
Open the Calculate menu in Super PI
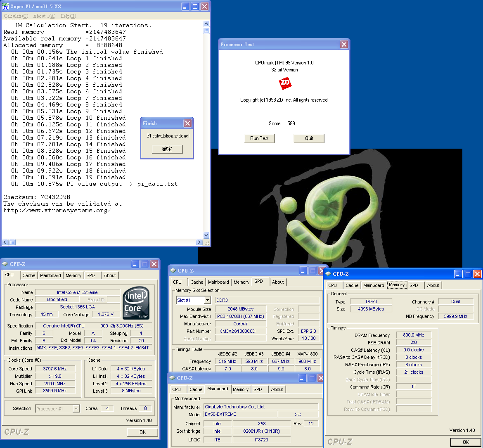coord(16,16)
